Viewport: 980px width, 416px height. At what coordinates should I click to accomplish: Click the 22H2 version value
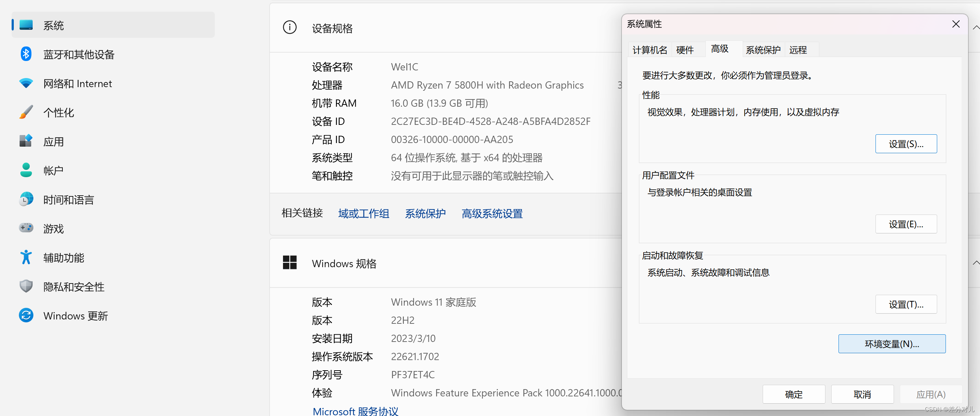coord(402,320)
